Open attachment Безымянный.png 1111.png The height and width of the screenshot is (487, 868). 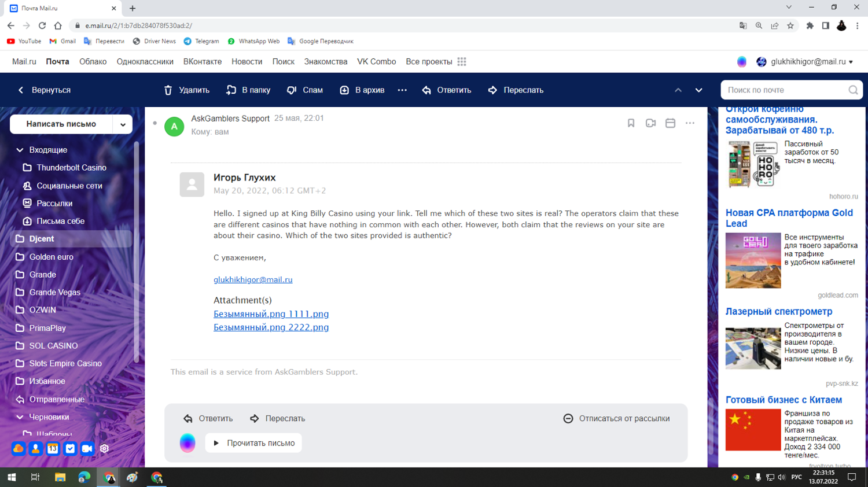click(x=271, y=314)
